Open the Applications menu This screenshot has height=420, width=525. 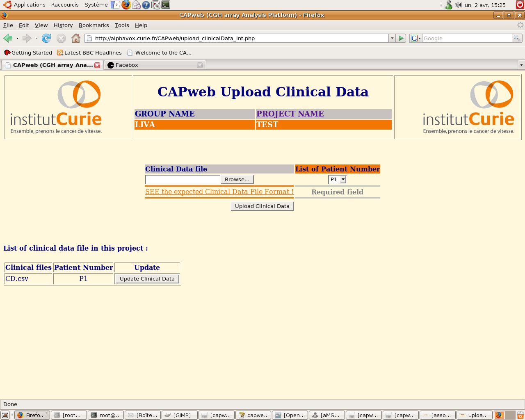(x=30, y=5)
